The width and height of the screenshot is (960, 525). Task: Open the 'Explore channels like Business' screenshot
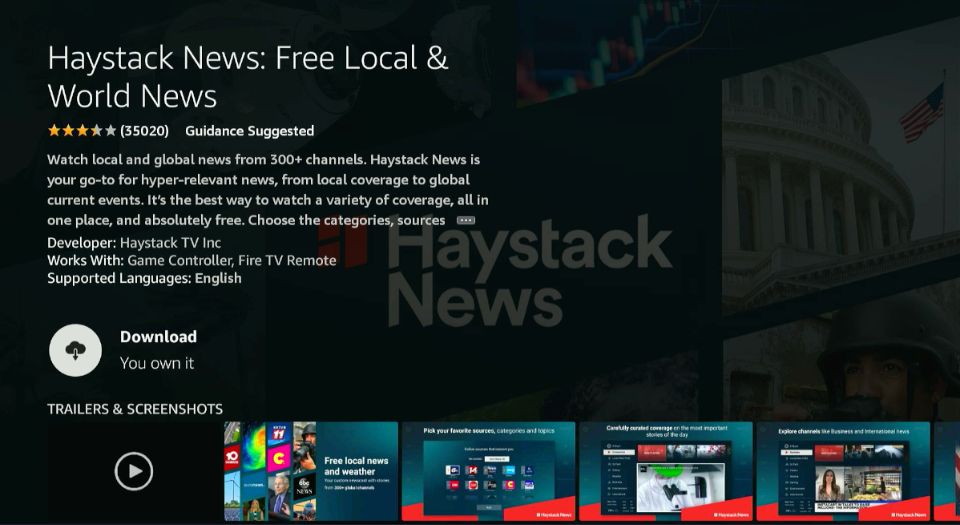click(843, 471)
